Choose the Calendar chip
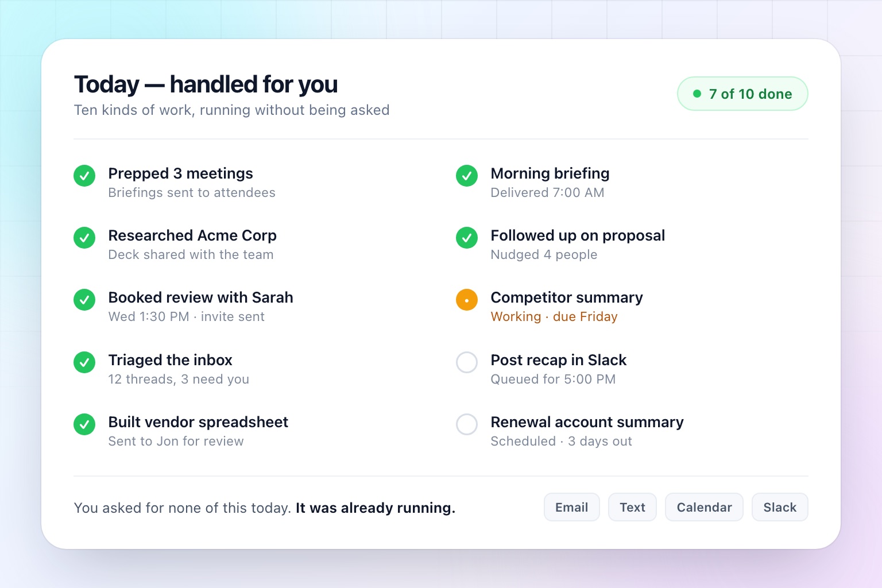This screenshot has height=588, width=882. 704,507
